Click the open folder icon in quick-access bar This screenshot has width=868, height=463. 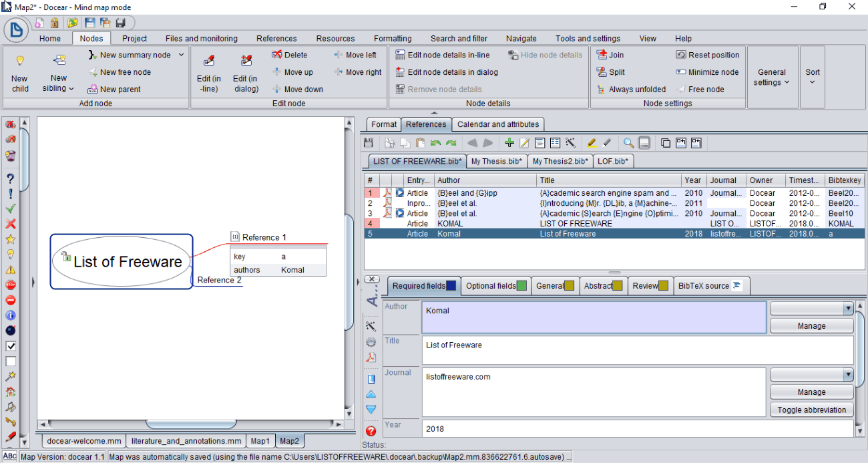tap(73, 23)
